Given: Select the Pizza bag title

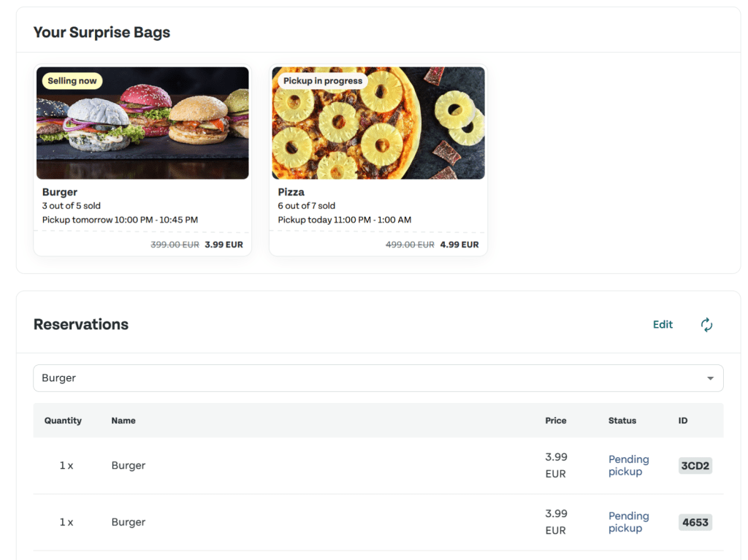Looking at the screenshot, I should [291, 192].
